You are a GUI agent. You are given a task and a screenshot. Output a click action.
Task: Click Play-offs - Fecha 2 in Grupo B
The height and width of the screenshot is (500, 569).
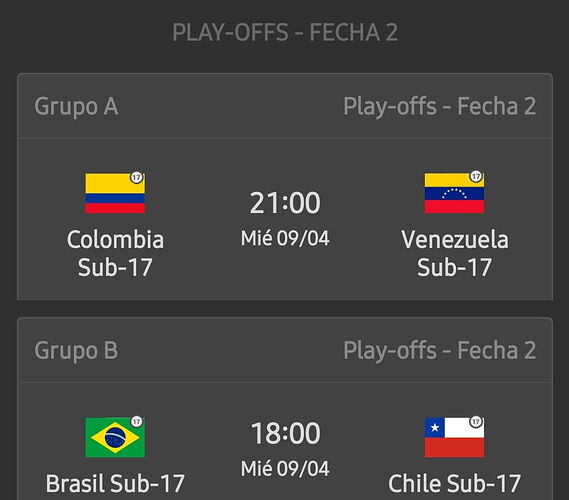coord(439,351)
